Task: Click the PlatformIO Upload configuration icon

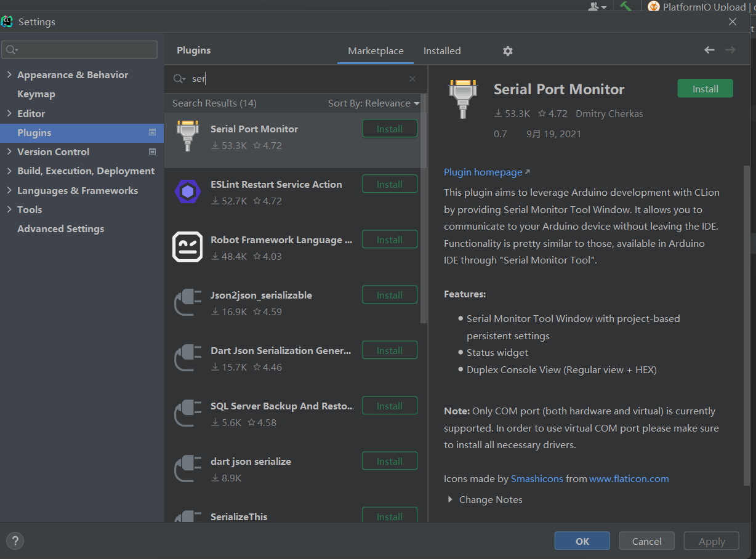Action: [654, 7]
